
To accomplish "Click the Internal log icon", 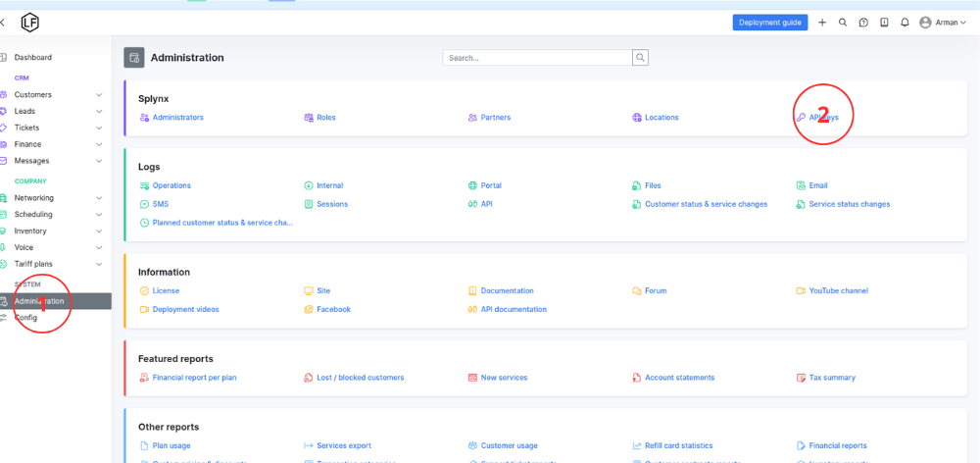I will tap(308, 185).
